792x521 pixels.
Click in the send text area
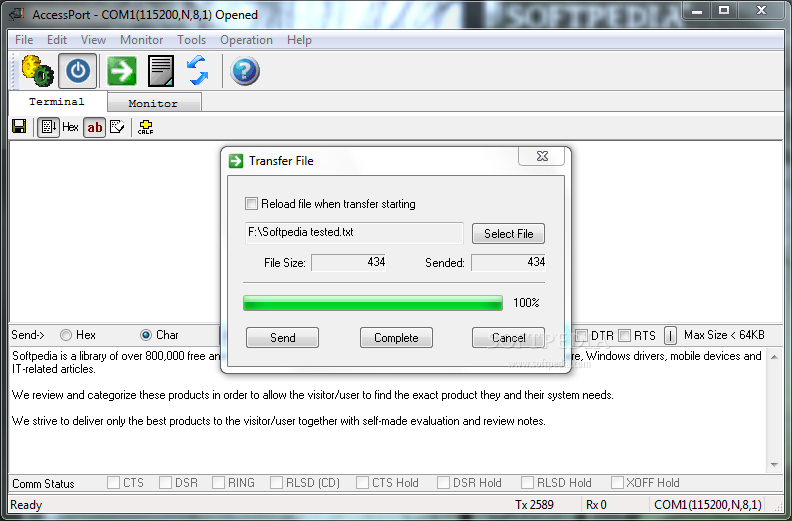(387, 411)
